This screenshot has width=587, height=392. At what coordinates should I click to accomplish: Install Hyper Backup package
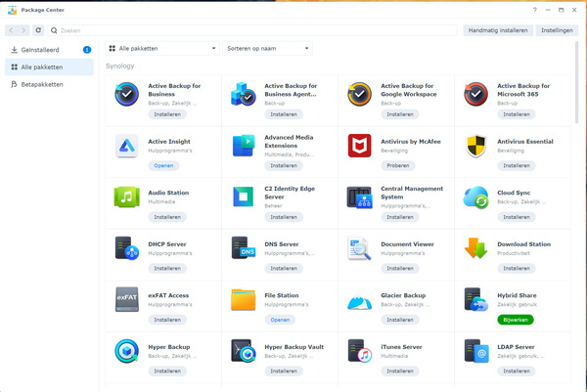point(167,371)
